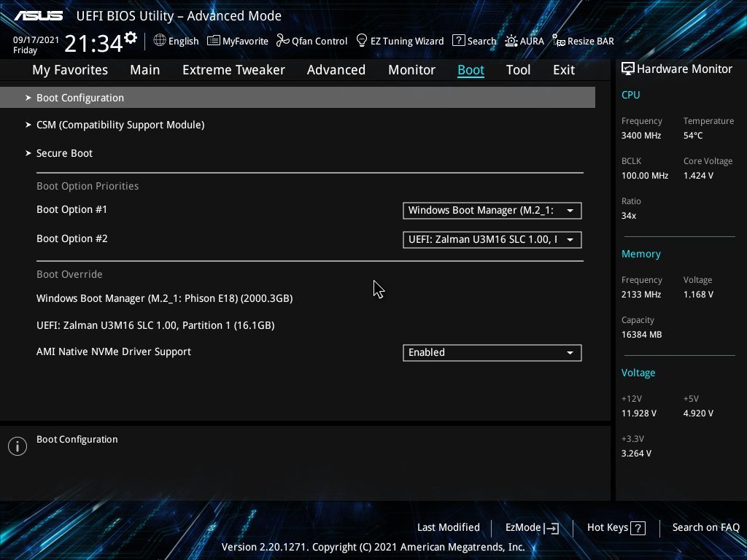
Task: Click the Search question mark icon
Action: coord(458,41)
